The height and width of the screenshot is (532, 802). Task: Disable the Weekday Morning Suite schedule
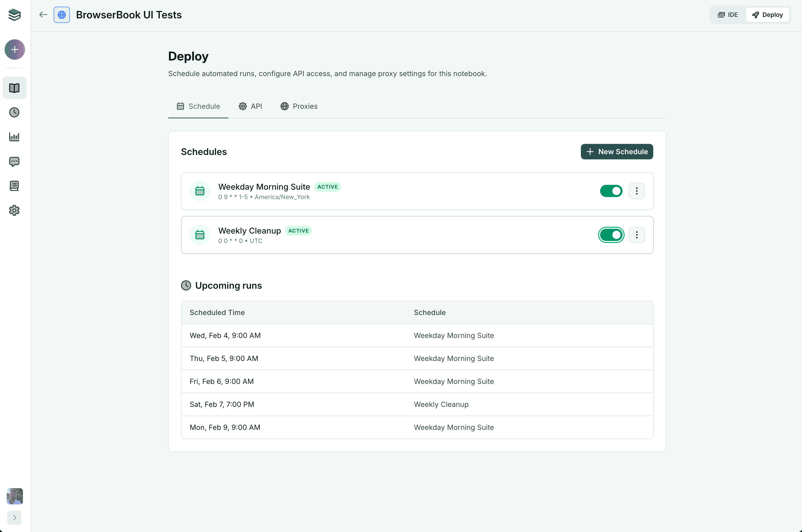[611, 191]
